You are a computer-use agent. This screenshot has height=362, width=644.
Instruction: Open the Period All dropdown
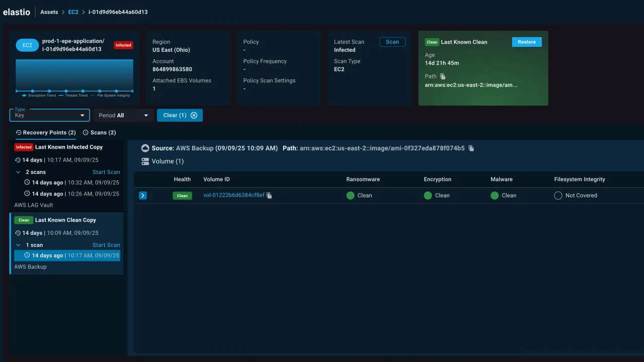pyautogui.click(x=123, y=115)
